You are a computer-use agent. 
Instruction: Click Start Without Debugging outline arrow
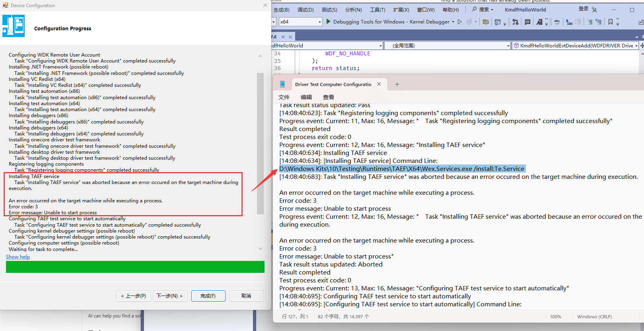(460, 22)
